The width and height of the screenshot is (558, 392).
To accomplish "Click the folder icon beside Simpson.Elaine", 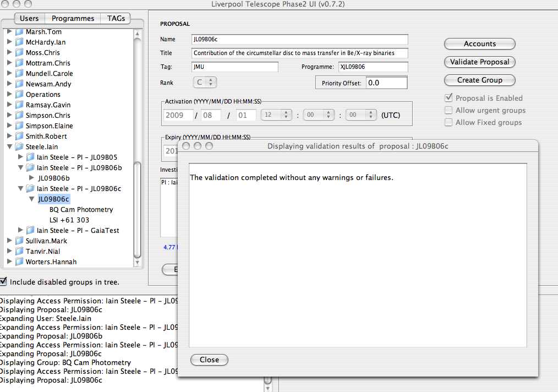I will pos(20,126).
